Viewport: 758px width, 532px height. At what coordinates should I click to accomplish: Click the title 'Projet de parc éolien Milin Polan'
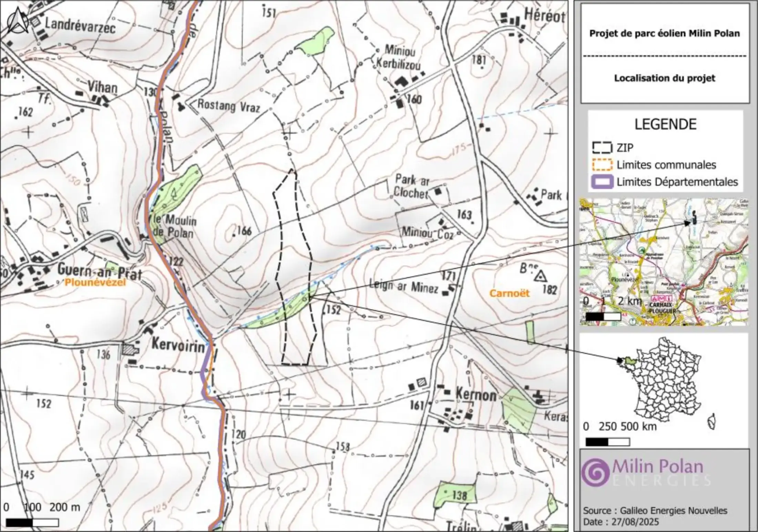665,33
